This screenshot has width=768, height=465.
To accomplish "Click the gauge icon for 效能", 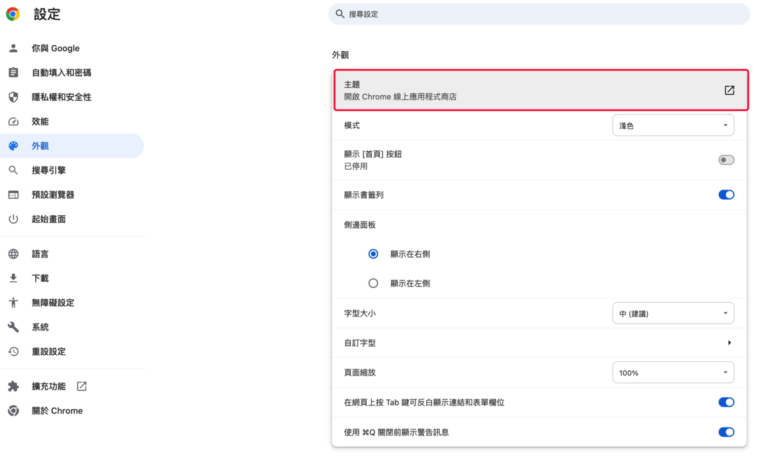I will point(13,121).
